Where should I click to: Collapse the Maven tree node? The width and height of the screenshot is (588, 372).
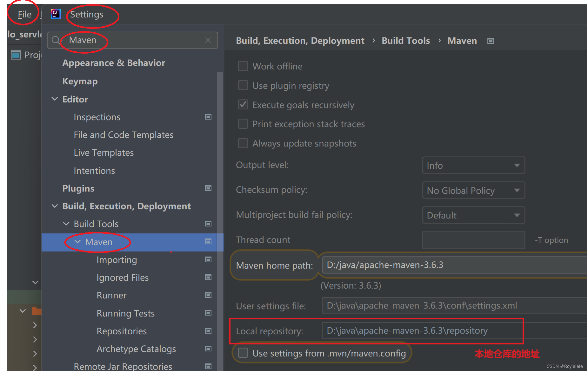click(78, 242)
